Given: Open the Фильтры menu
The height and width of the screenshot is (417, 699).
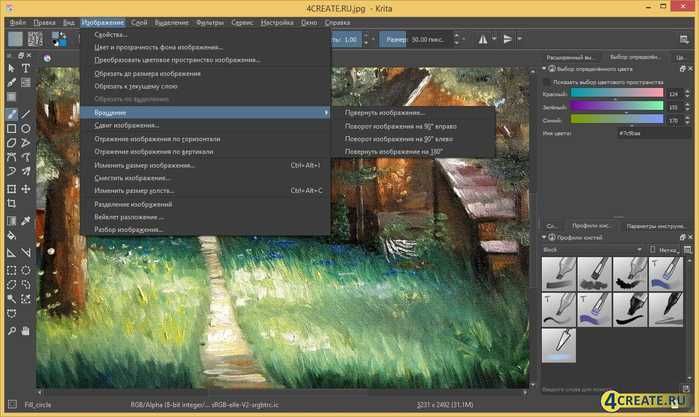Looking at the screenshot, I should point(210,22).
